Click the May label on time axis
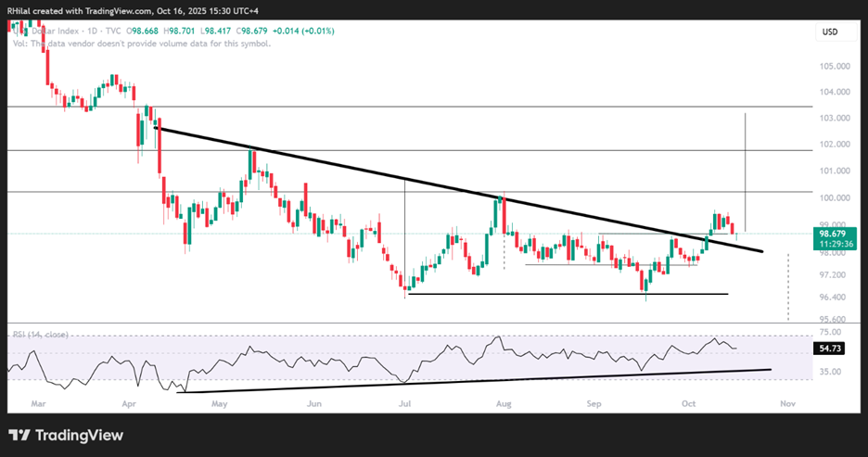The height and width of the screenshot is (457, 868). (219, 404)
